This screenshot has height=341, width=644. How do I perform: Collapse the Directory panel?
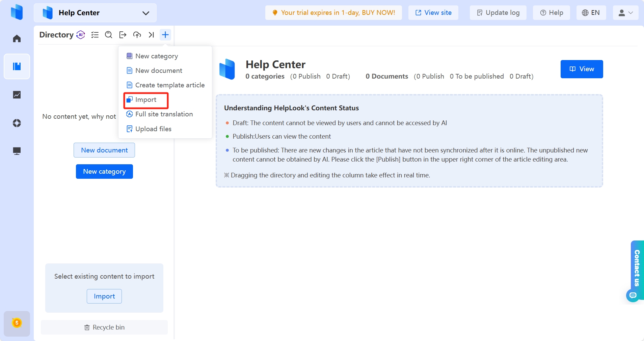pyautogui.click(x=151, y=35)
